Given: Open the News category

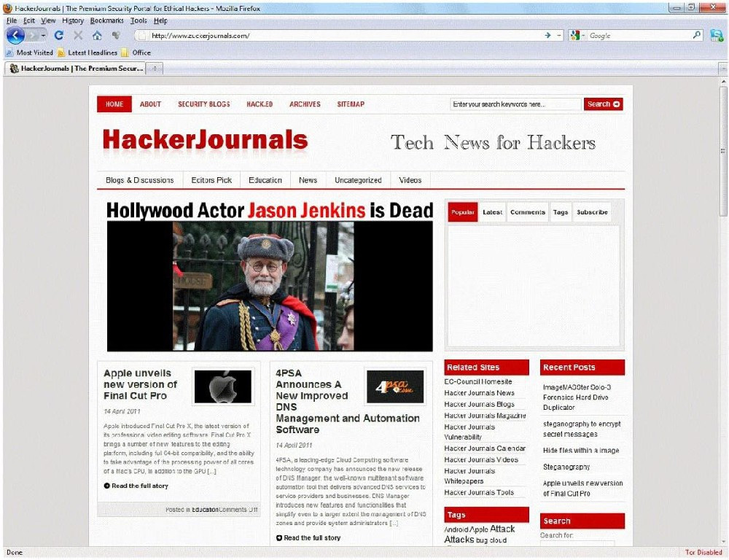Looking at the screenshot, I should 308,180.
